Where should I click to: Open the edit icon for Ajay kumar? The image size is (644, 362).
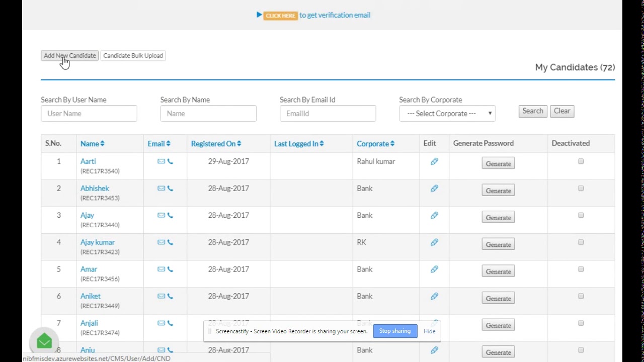coord(434,242)
